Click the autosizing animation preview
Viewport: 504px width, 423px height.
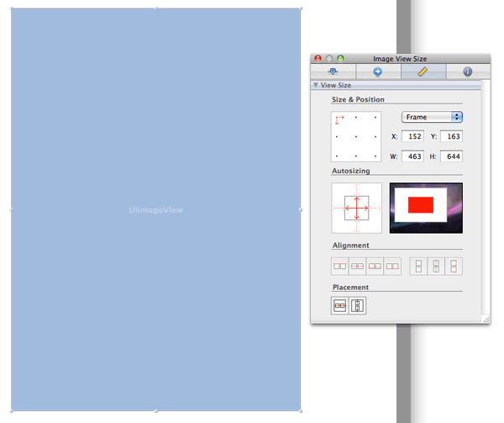[426, 208]
